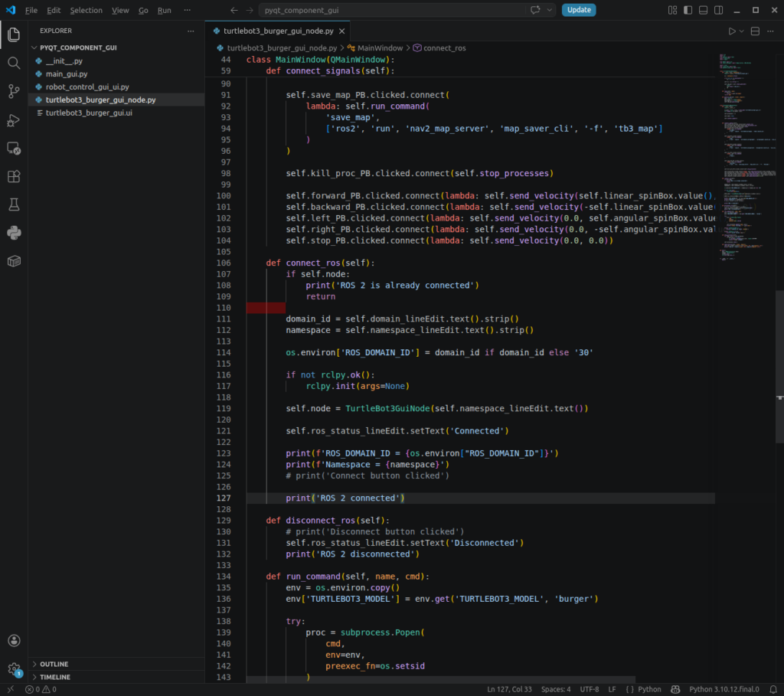This screenshot has width=784, height=696.
Task: Open the Accounts menu
Action: [x=14, y=641]
